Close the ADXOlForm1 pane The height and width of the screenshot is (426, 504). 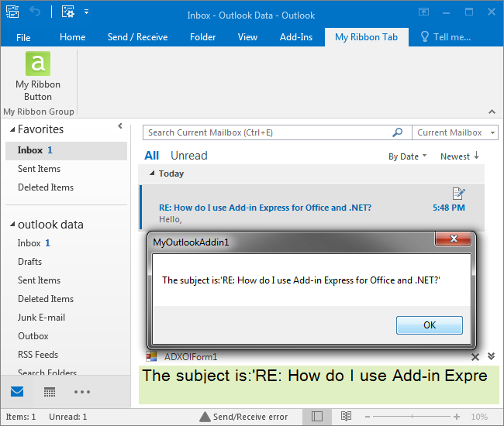[x=475, y=357]
